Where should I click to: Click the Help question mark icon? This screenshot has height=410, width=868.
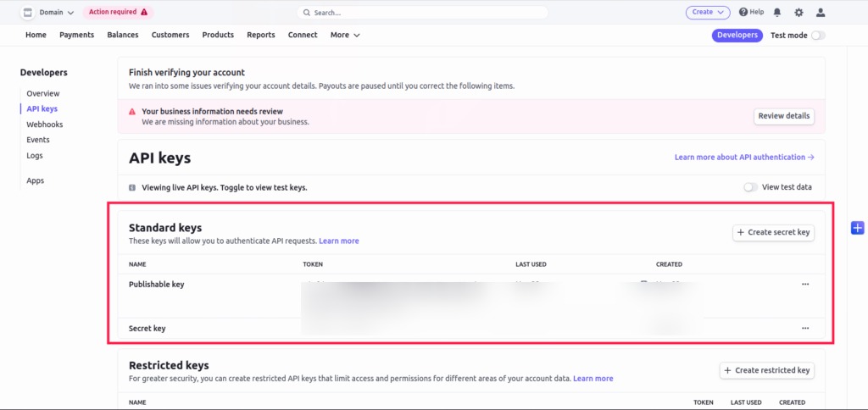743,13
